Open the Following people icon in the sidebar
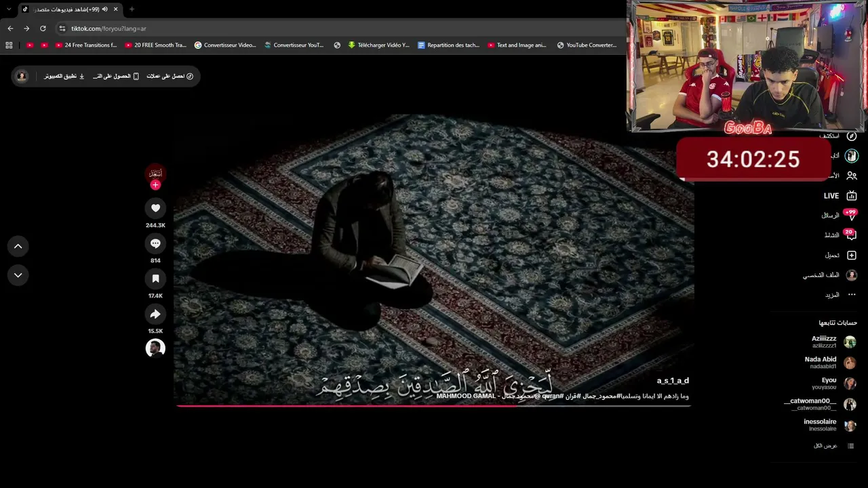Image resolution: width=868 pixels, height=488 pixels. click(852, 176)
